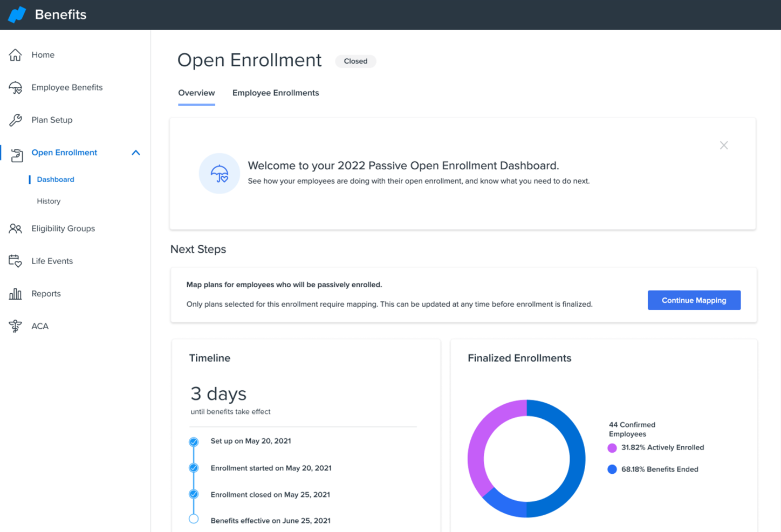781x532 pixels.
Task: Select the Open Enrollment sidebar icon
Action: pyautogui.click(x=17, y=153)
